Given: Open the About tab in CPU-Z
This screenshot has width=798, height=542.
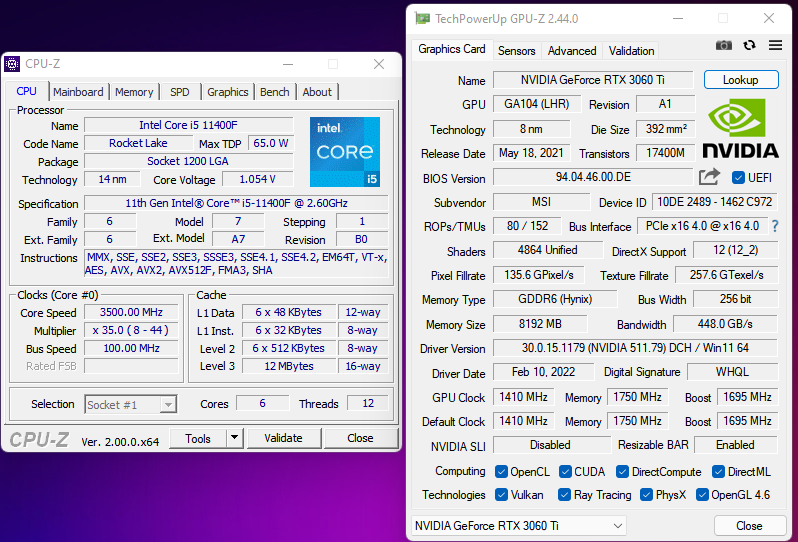Looking at the screenshot, I should pos(317,92).
